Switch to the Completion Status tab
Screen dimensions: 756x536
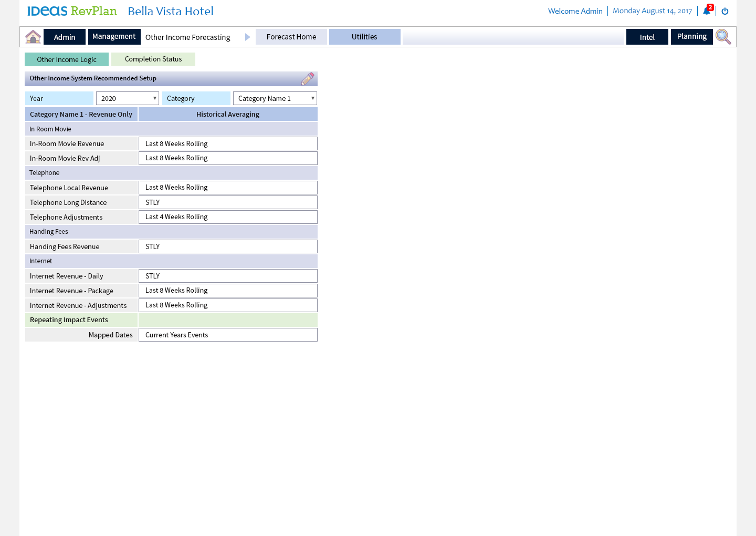click(x=153, y=59)
